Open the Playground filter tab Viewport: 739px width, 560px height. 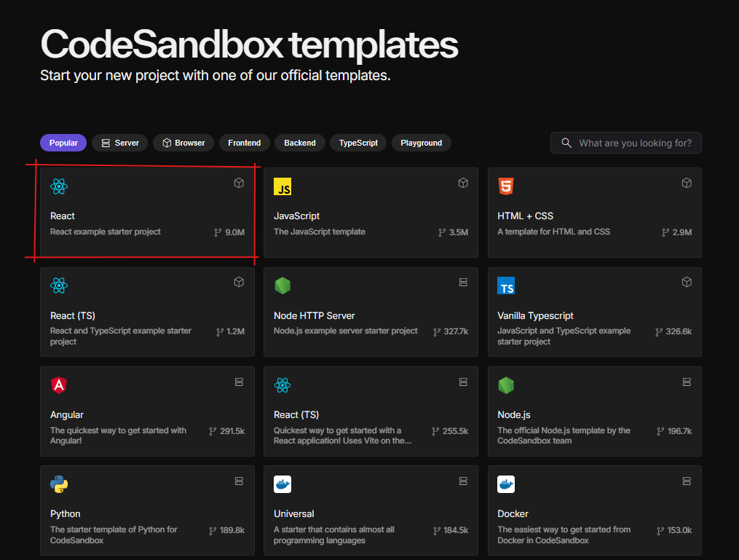click(x=421, y=143)
